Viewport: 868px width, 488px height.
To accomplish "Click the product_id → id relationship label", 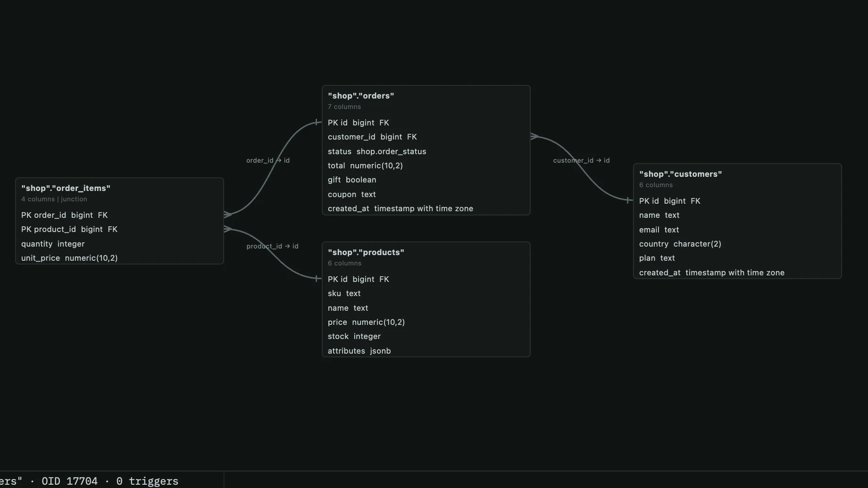I will click(x=272, y=246).
